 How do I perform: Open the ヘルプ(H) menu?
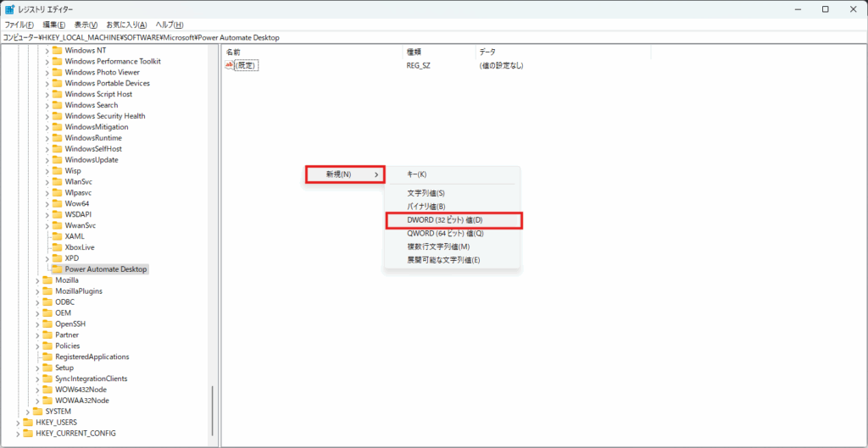(170, 25)
